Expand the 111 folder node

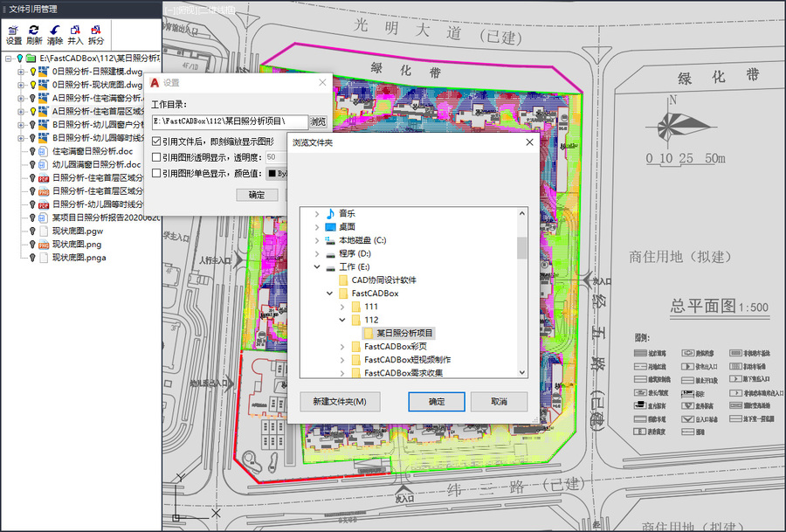[x=343, y=307]
